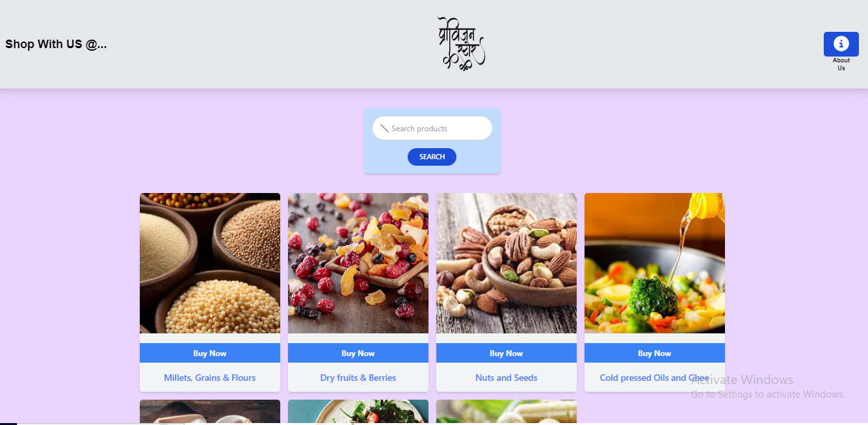Follow the Nuts and Seeds link
868x425 pixels.
[506, 378]
